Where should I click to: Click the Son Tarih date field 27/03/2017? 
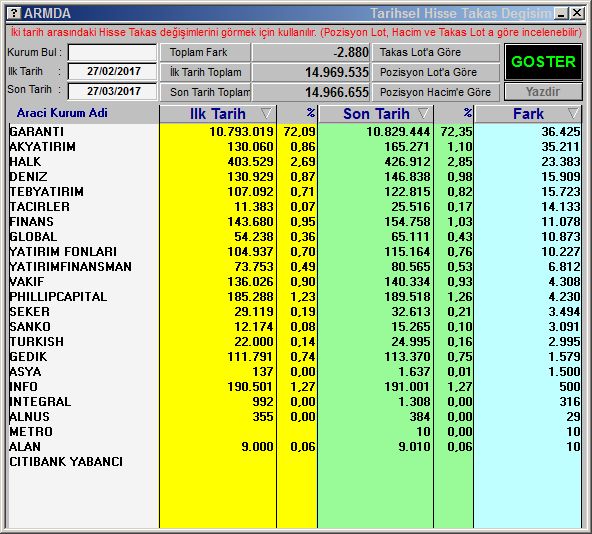[112, 91]
